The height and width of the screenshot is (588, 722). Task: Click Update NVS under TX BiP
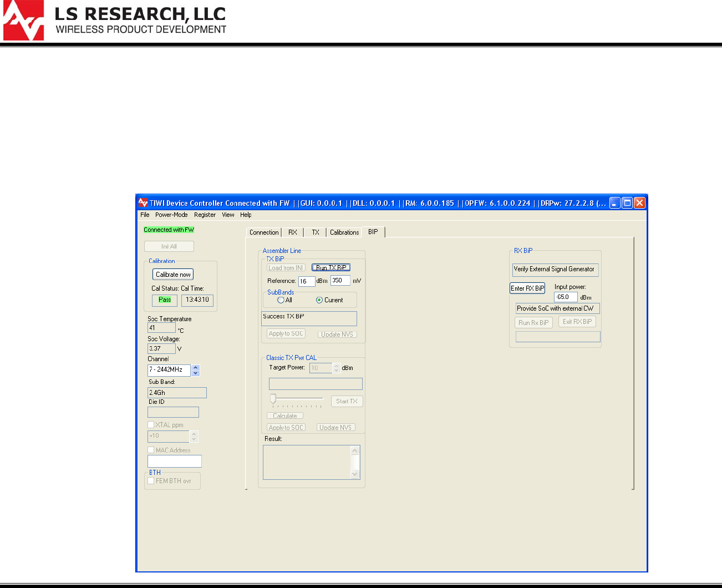337,334
